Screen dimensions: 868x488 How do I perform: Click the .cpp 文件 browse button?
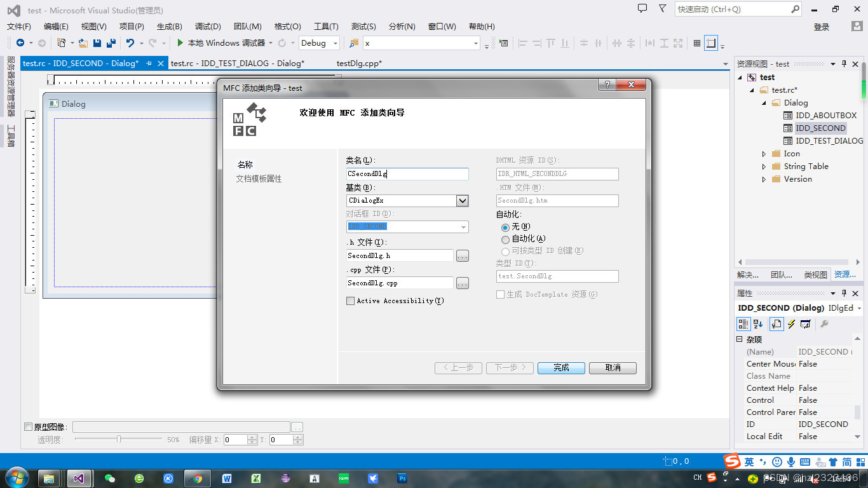(x=463, y=283)
